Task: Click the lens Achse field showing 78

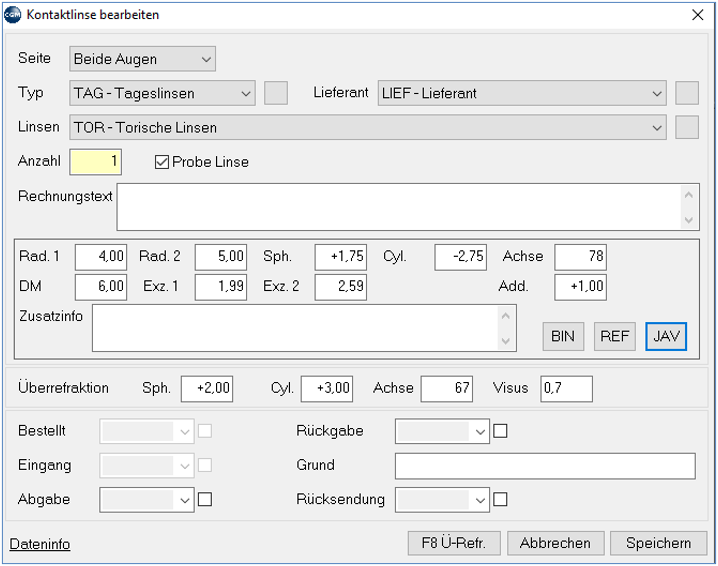Action: pos(581,256)
